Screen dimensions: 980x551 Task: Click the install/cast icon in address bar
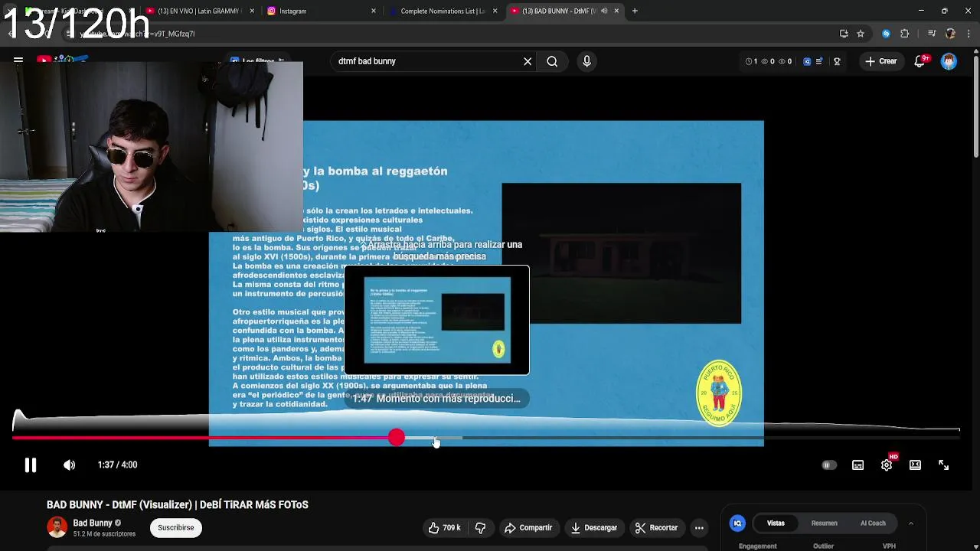(844, 34)
